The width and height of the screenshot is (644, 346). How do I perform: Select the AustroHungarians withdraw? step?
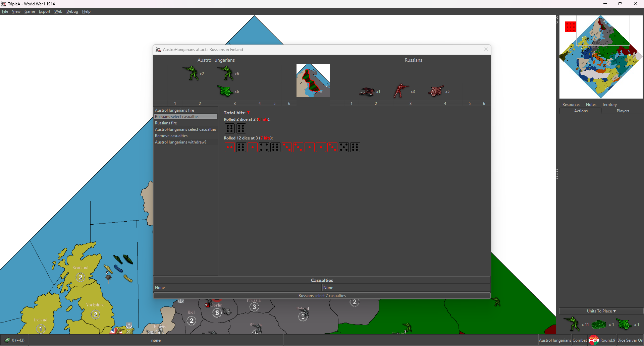[185, 142]
